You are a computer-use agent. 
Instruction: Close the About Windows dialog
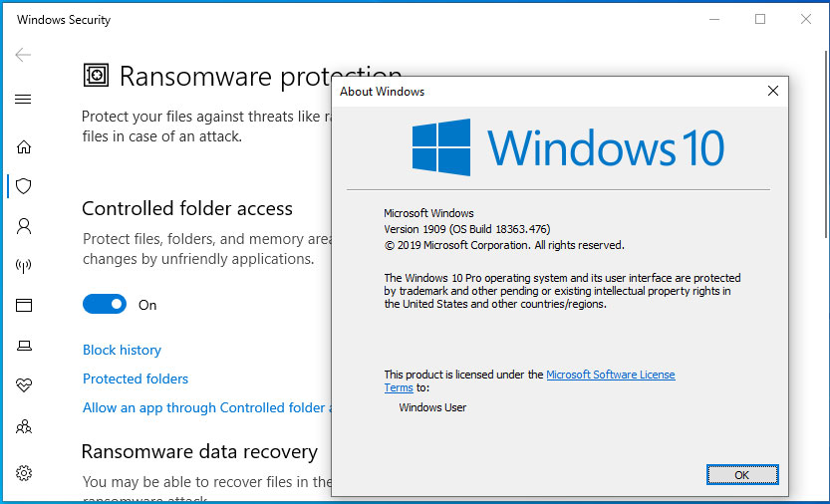pyautogui.click(x=773, y=91)
